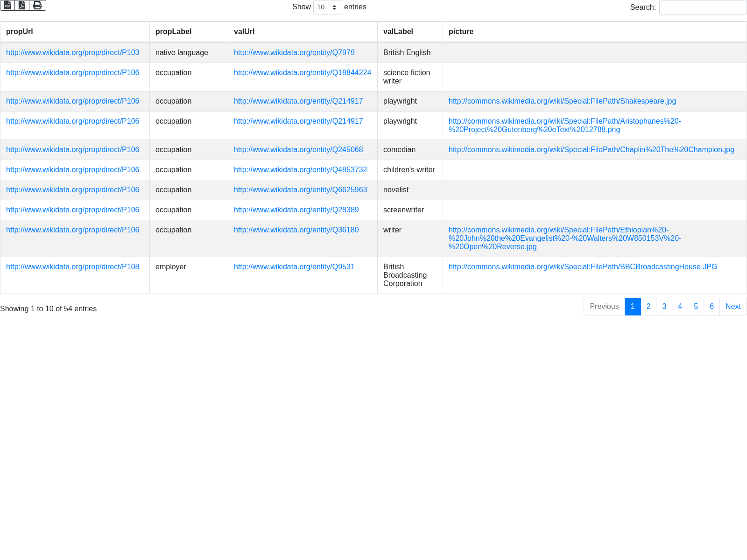The height and width of the screenshot is (560, 747).
Task: Export table as PDF document
Action: coord(22,6)
